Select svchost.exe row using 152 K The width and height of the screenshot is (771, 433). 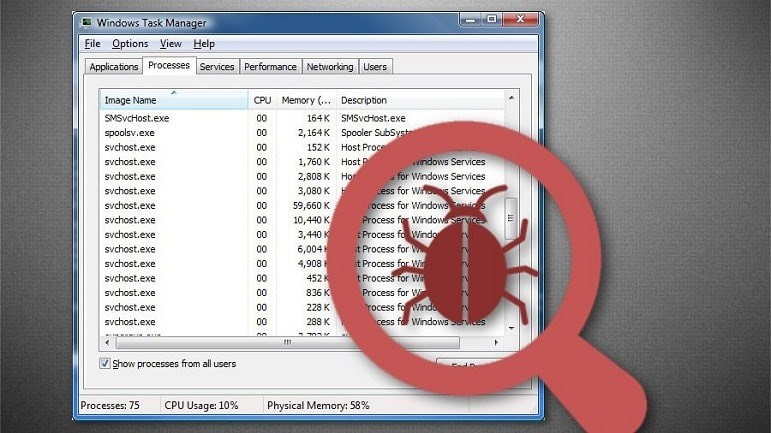(302, 147)
